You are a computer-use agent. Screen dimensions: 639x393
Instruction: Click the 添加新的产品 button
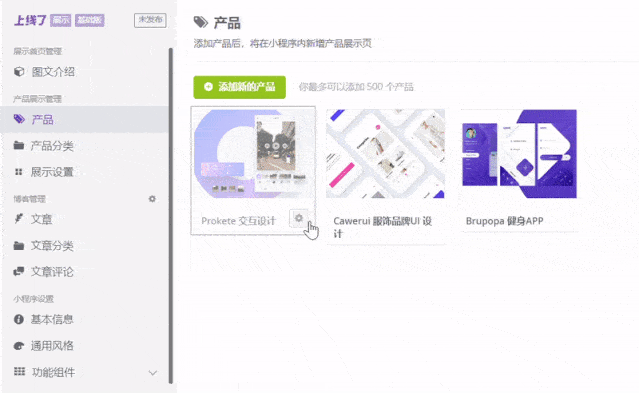tap(240, 87)
